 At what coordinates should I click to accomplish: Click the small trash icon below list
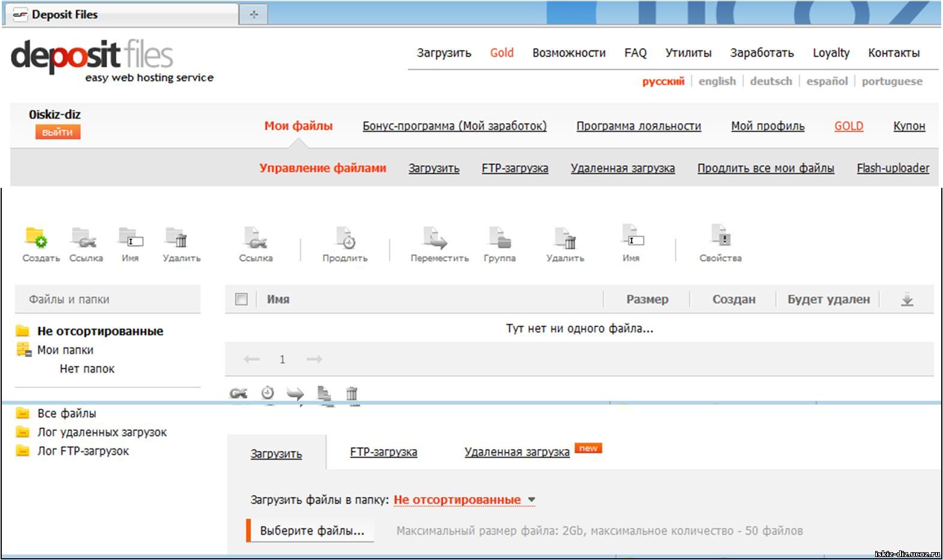352,394
